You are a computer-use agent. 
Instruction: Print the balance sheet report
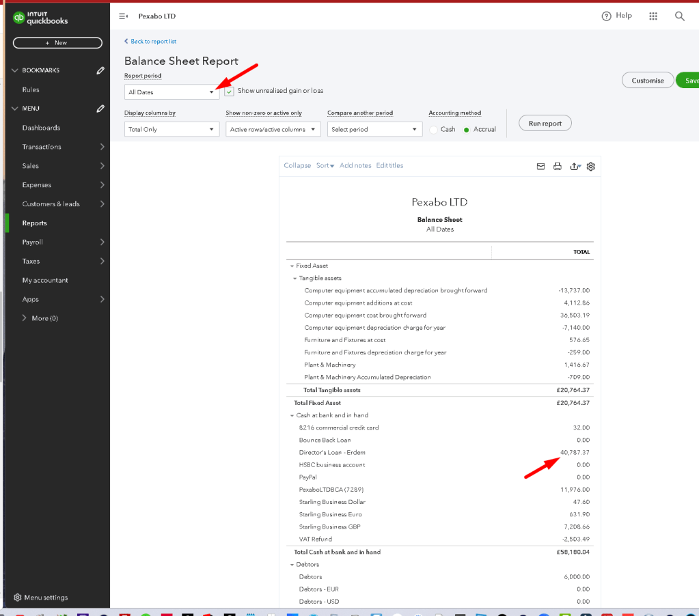tap(558, 166)
